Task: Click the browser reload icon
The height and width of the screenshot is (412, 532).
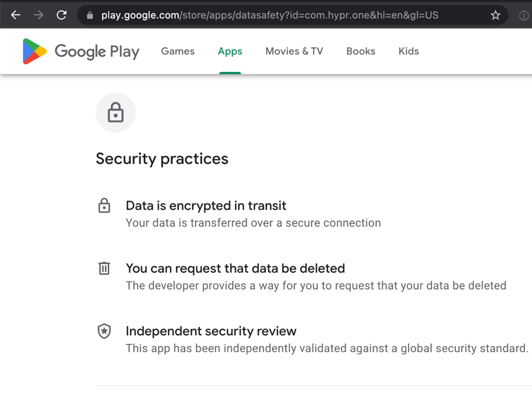Action: pos(61,15)
